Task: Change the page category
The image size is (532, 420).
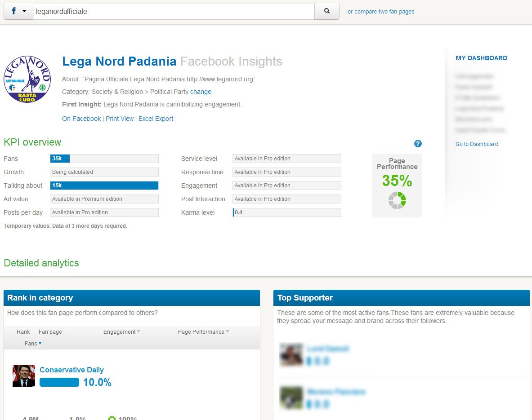Action: pos(201,92)
